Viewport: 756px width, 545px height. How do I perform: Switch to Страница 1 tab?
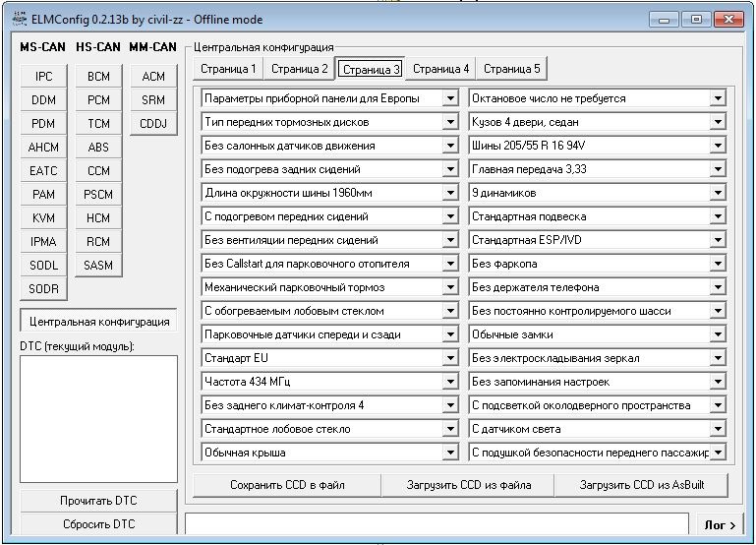(x=227, y=69)
